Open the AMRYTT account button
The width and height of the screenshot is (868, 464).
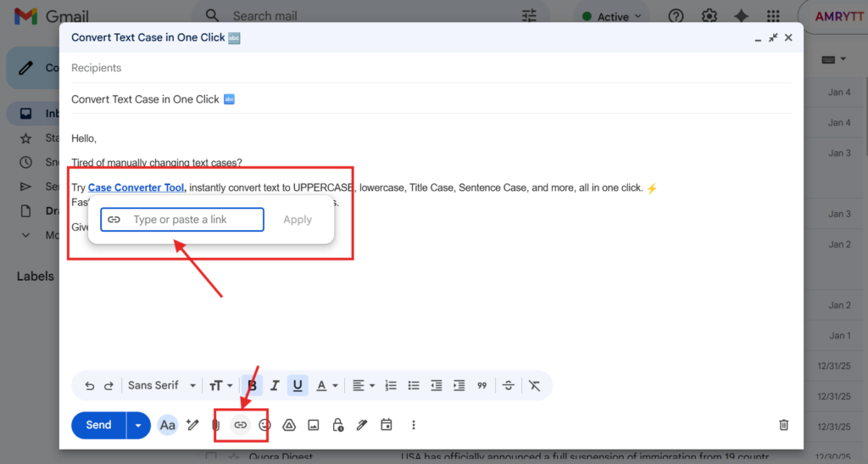click(835, 17)
